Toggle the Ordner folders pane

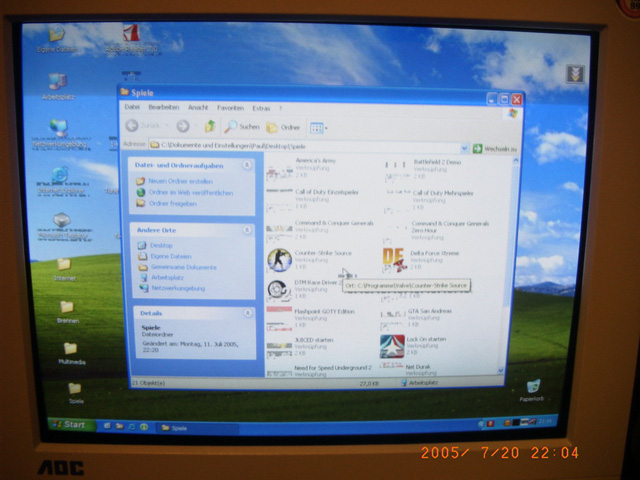[x=283, y=128]
